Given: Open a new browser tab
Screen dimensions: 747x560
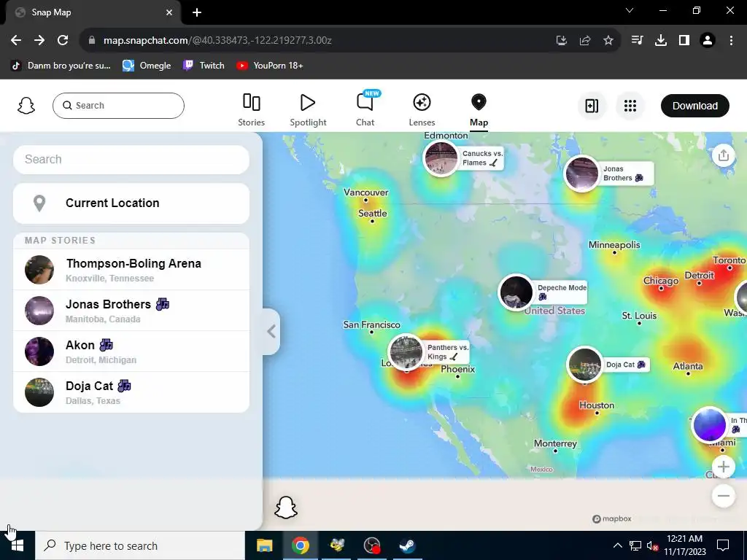Looking at the screenshot, I should click(197, 12).
